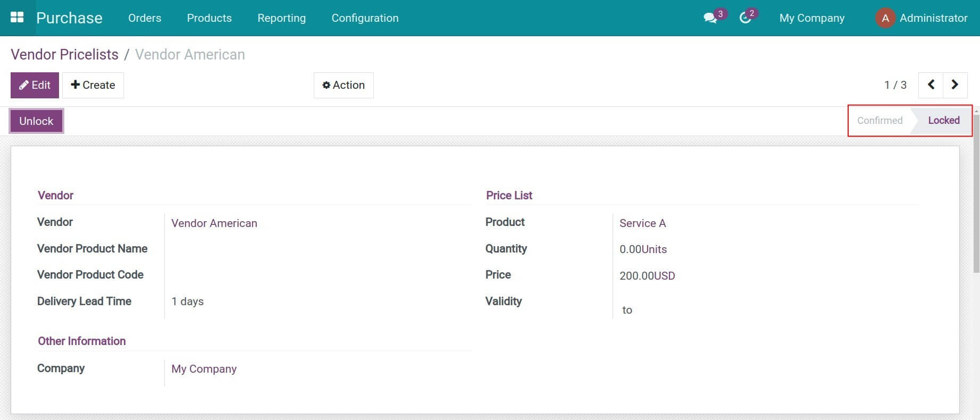The width and height of the screenshot is (980, 420).
Task: Click the Administrator avatar icon
Action: (885, 18)
